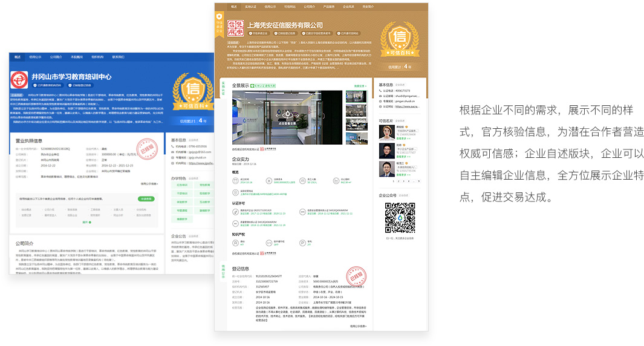Select first thumbnail beside the panorama image
The height and width of the screenshot is (346, 644).
(356, 97)
